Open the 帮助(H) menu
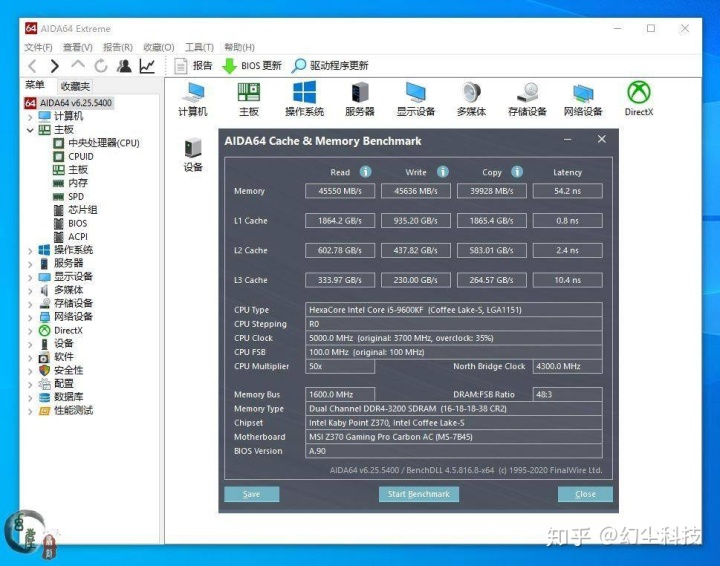The image size is (720, 566). tap(239, 47)
